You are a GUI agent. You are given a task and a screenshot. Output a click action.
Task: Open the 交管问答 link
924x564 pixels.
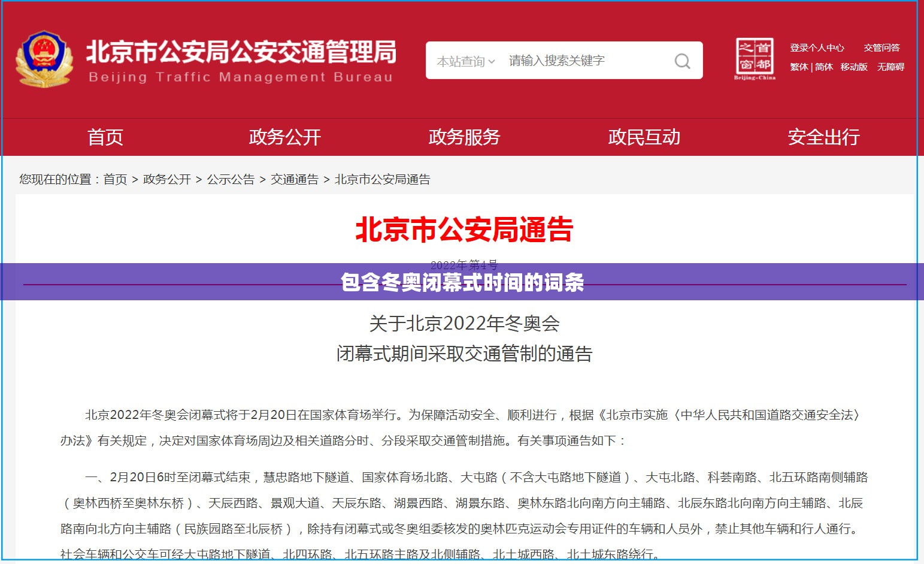(881, 48)
